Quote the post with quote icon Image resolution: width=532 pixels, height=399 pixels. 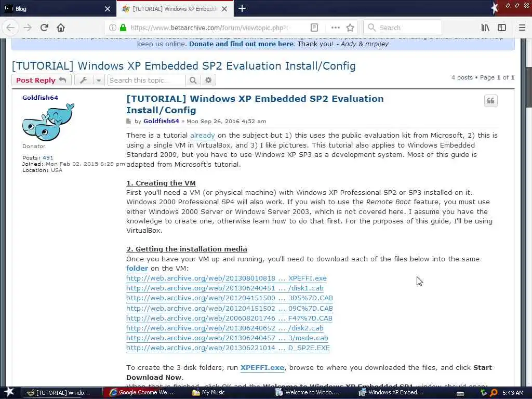(490, 100)
